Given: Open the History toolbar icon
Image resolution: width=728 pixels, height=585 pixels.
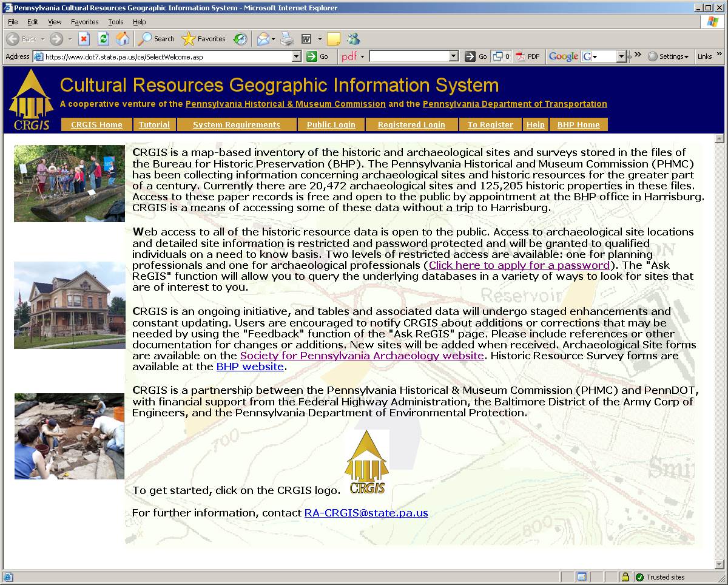Looking at the screenshot, I should click(x=240, y=39).
